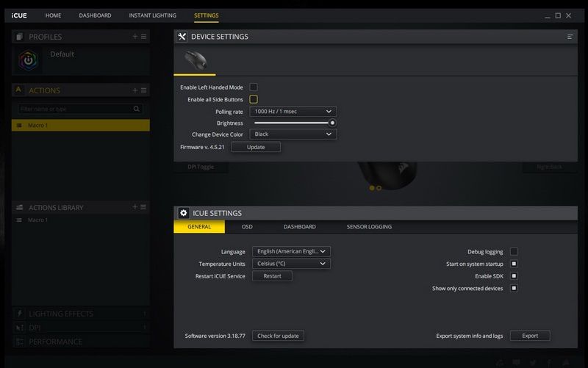The height and width of the screenshot is (368, 588).
Task: Enable the Debug logging checkbox
Action: pos(514,251)
